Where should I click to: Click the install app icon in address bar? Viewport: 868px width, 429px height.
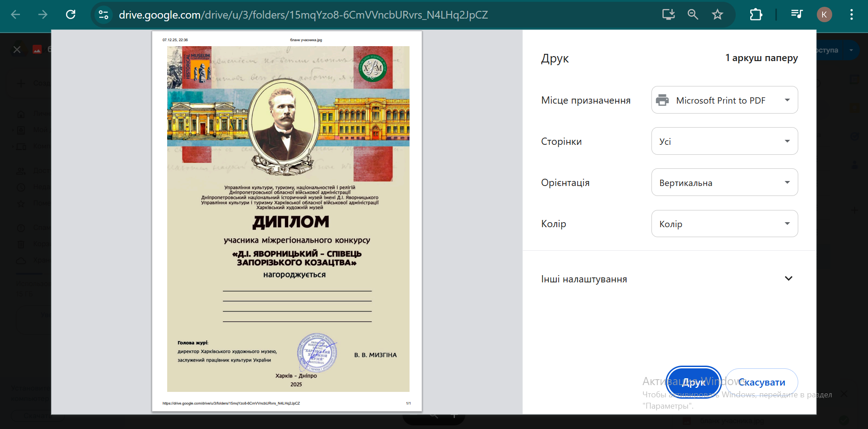pos(668,14)
